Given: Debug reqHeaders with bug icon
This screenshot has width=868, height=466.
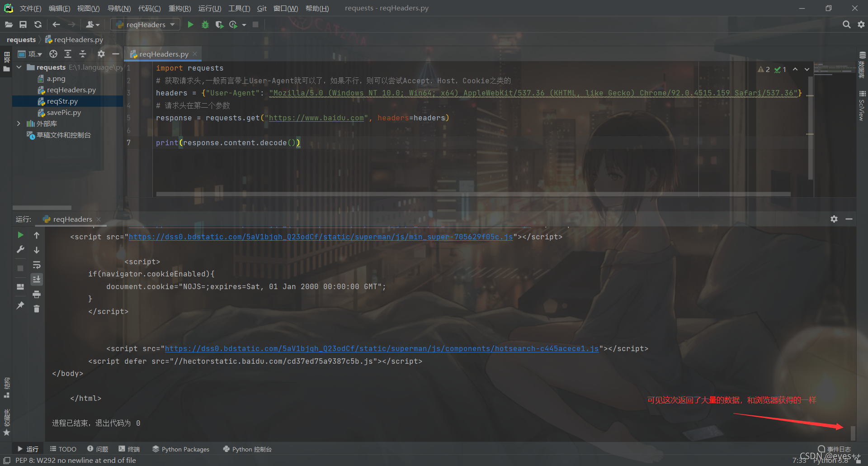Looking at the screenshot, I should (205, 24).
